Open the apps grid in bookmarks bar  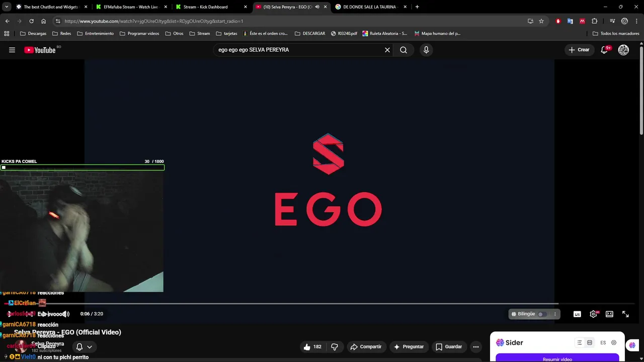click(x=7, y=34)
